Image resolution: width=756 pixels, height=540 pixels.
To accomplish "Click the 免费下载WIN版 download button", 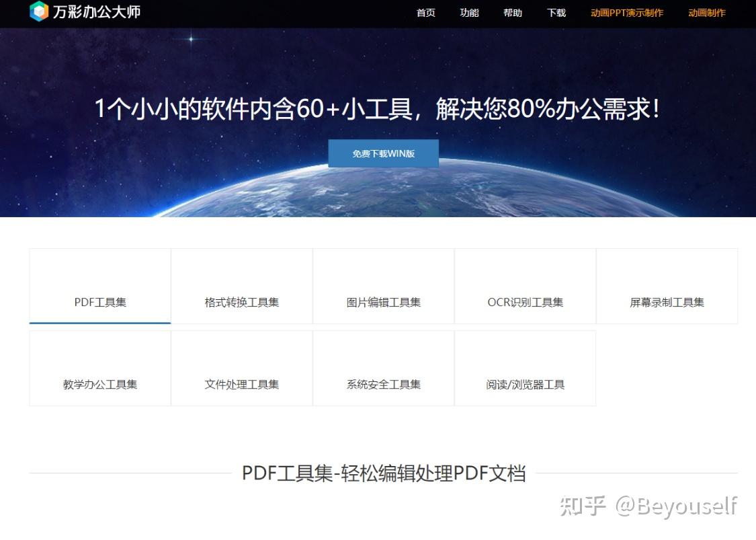I will [x=383, y=153].
